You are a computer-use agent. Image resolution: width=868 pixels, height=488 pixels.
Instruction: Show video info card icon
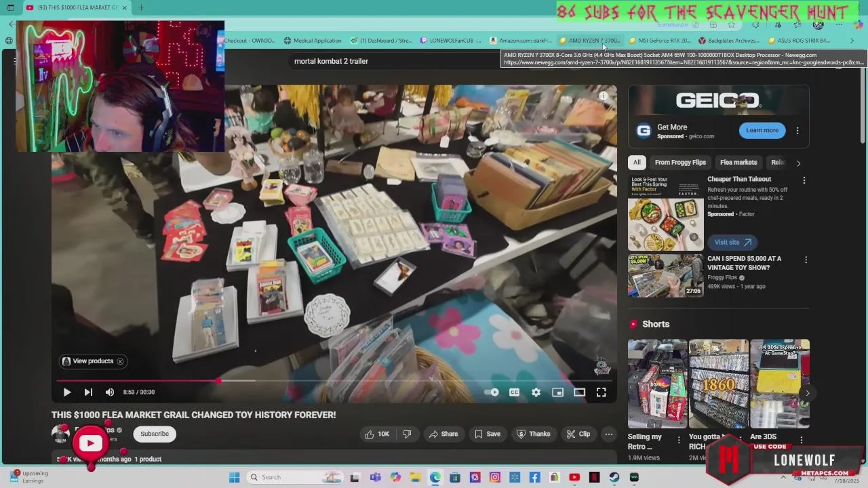pos(604,96)
